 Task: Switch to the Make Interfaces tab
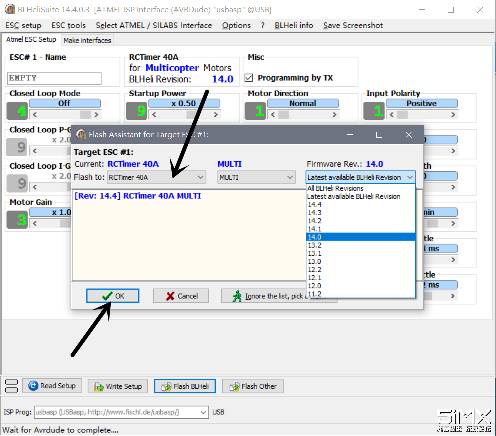(x=87, y=40)
